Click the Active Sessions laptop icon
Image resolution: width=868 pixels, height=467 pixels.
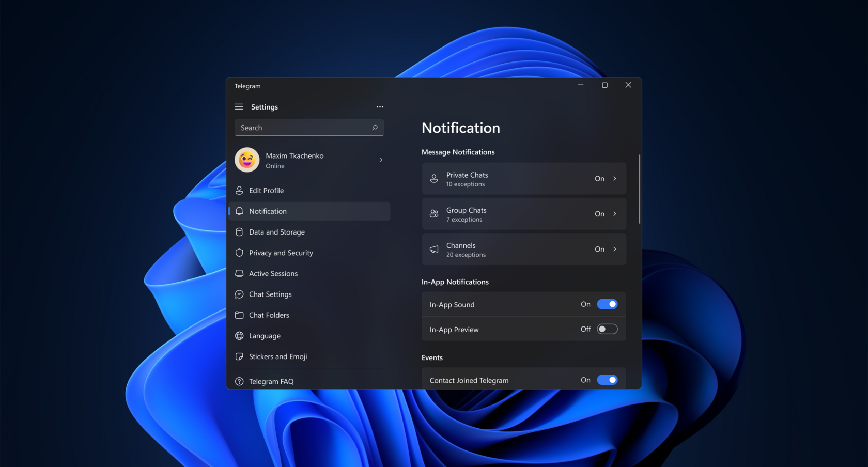click(x=239, y=273)
